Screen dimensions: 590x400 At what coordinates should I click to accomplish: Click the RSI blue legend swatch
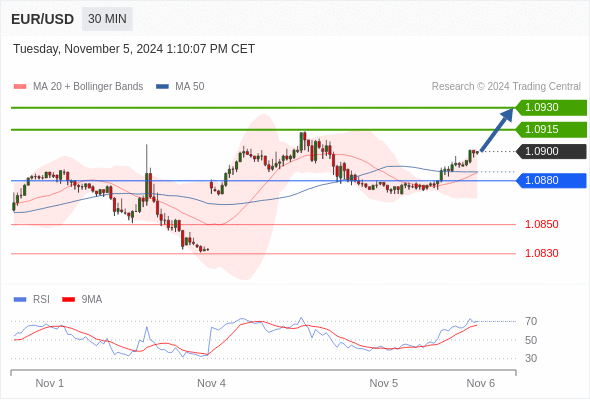pyautogui.click(x=20, y=300)
